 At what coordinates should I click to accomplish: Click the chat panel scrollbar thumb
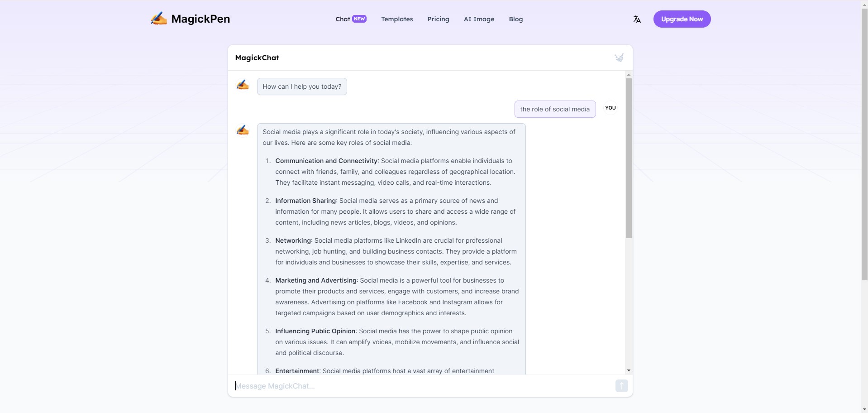(x=629, y=158)
